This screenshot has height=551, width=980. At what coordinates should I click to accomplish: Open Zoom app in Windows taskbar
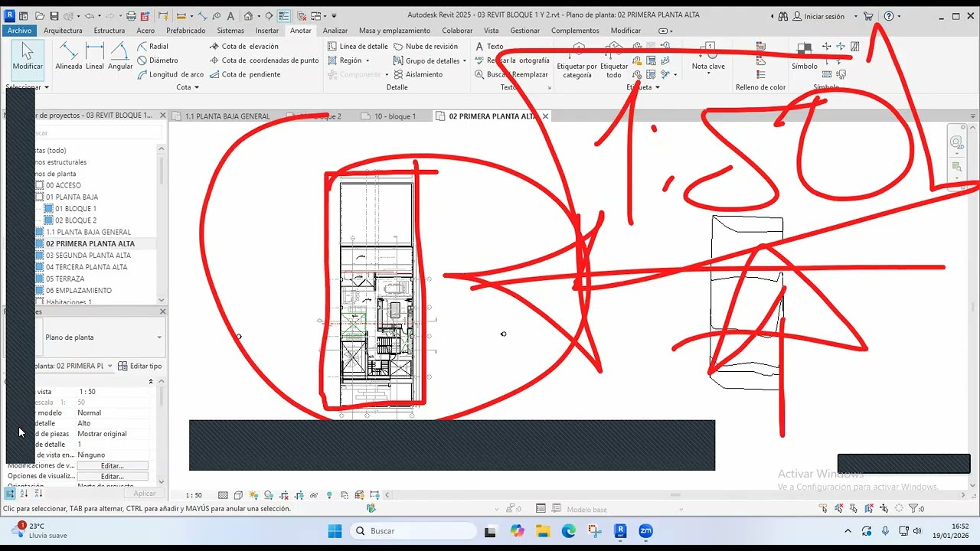pos(645,531)
